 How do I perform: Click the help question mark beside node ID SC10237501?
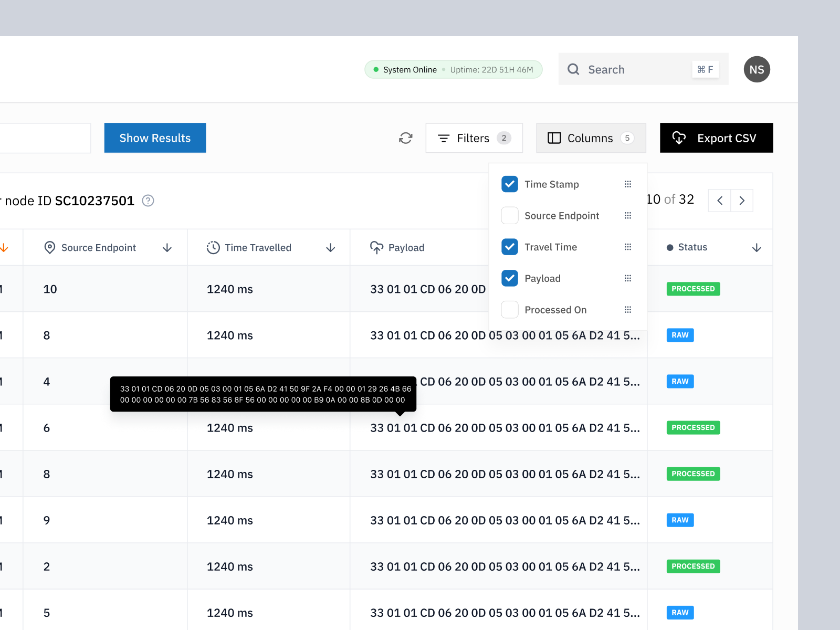pos(148,201)
